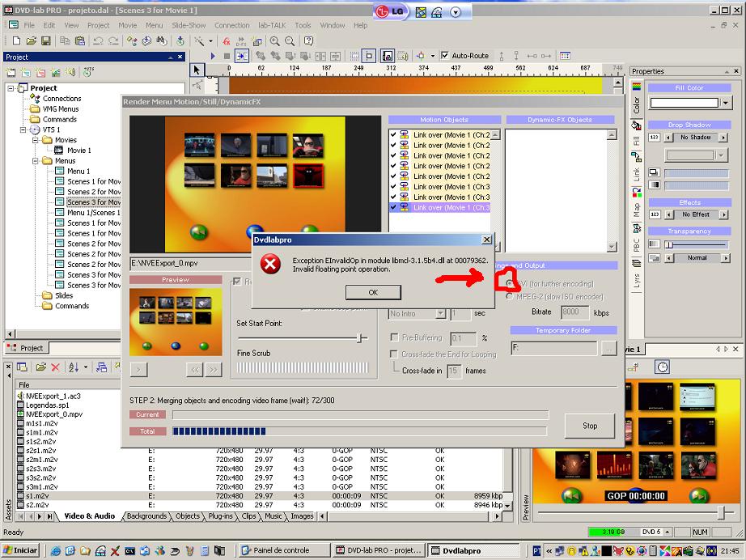Click the Undo arrow in the main toolbar
This screenshot has height=560, width=746.
pos(98,41)
